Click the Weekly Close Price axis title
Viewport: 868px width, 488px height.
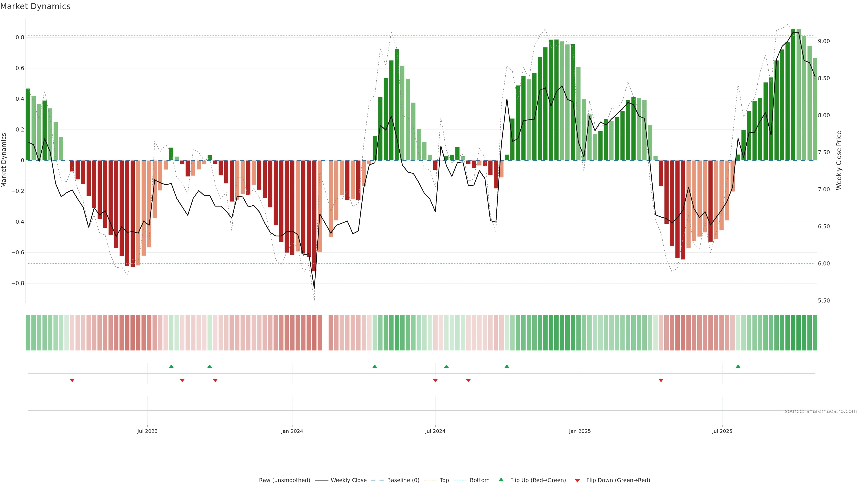click(839, 160)
